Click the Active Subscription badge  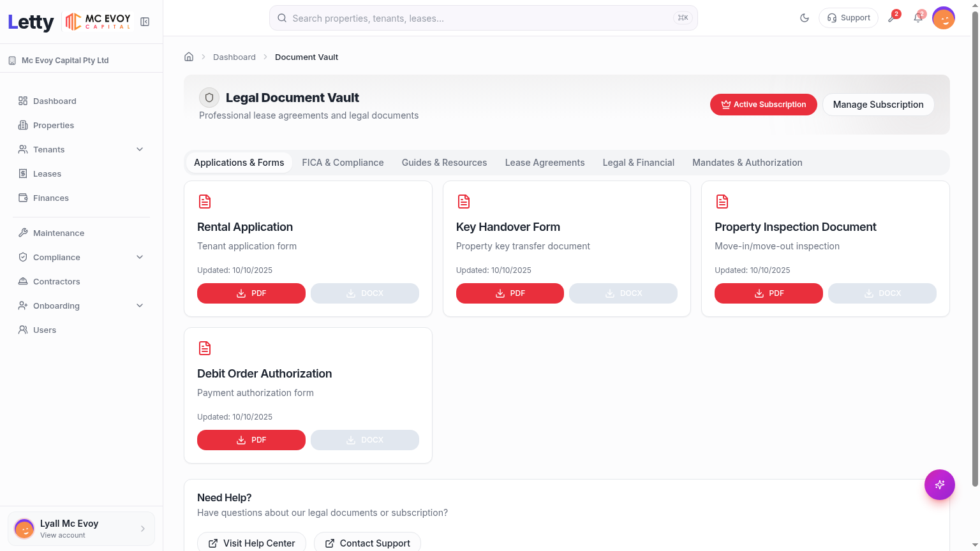[x=763, y=105]
